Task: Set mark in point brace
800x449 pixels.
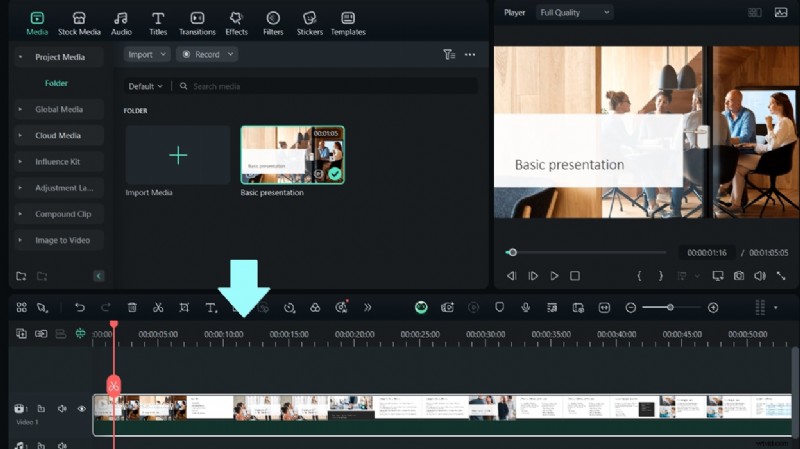Action: pyautogui.click(x=639, y=276)
